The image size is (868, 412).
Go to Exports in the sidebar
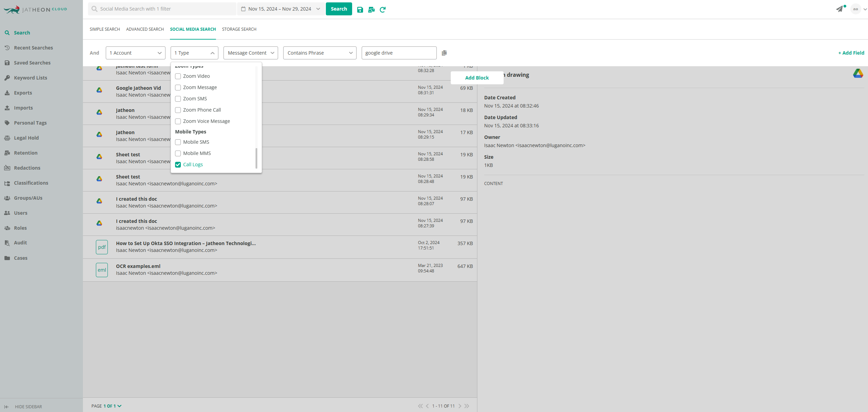pyautogui.click(x=23, y=93)
